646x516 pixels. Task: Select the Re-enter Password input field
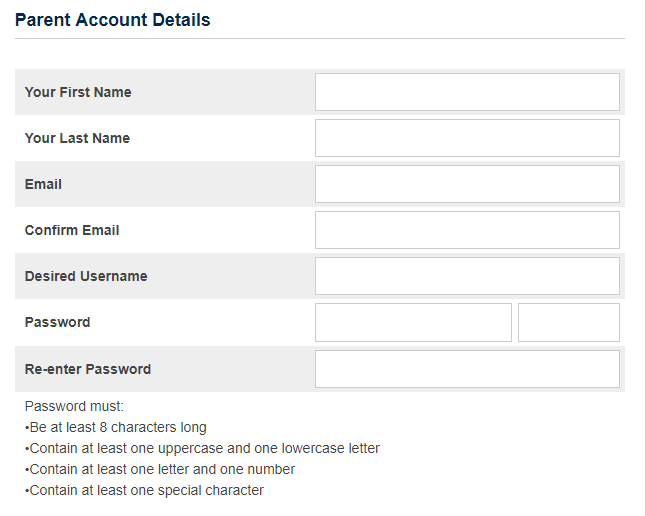467,369
